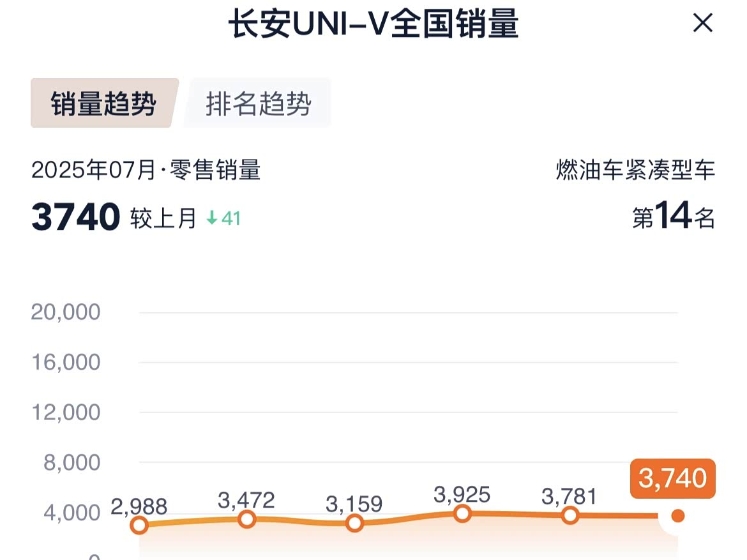Click the 2025年07月·零售销量 heading
The width and height of the screenshot is (747, 560).
coord(146,170)
